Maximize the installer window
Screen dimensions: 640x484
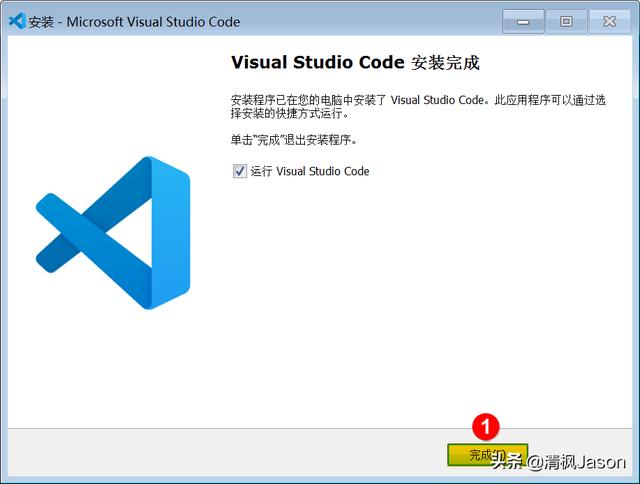click(x=566, y=22)
